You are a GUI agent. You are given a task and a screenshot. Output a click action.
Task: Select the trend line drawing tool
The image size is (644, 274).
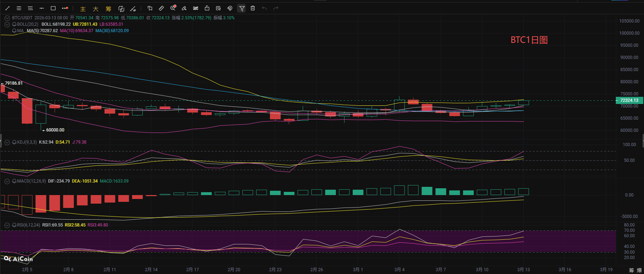coord(7,8)
